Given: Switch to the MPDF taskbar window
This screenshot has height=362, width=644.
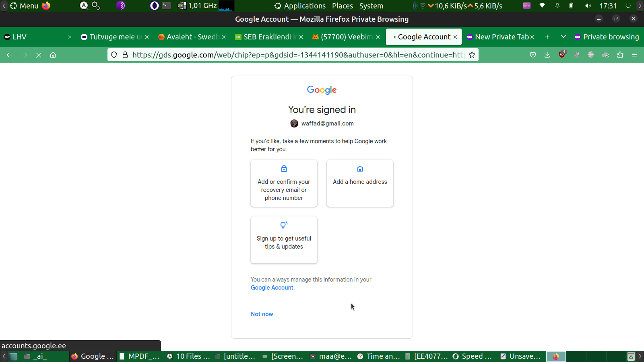Looking at the screenshot, I should tap(140, 356).
